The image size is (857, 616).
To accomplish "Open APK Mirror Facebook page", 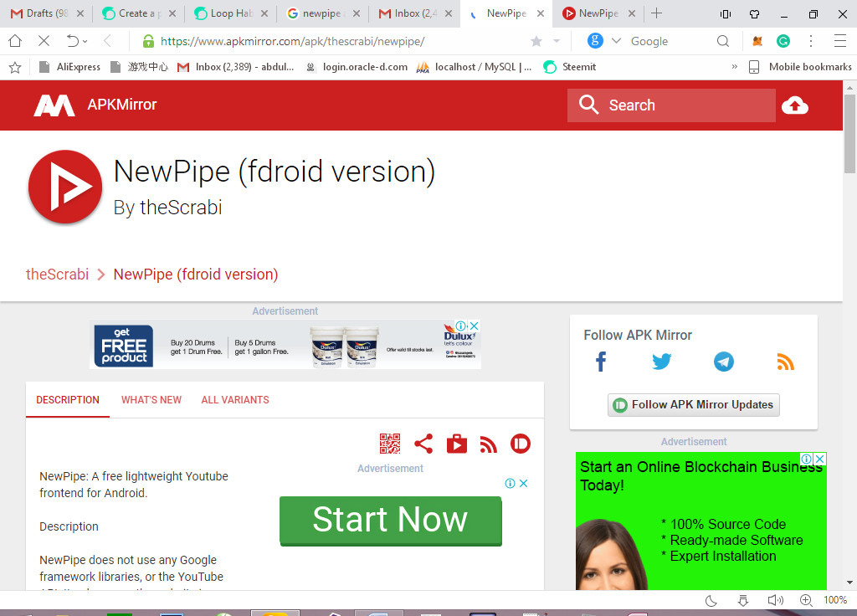I will coord(601,362).
